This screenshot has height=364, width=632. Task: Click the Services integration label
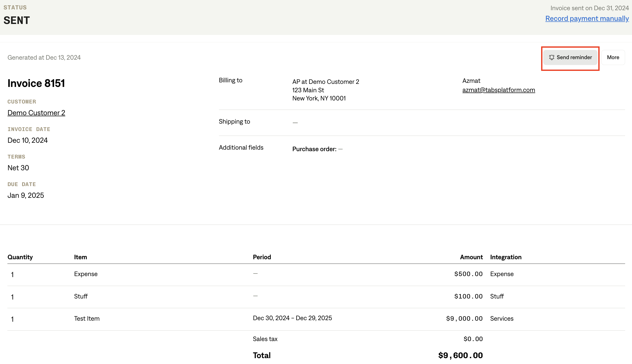(x=502, y=319)
